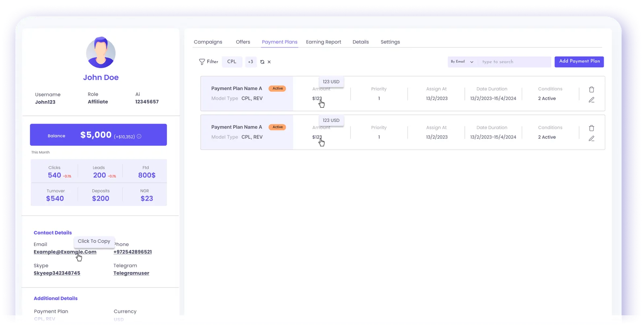Screen dimensions: 644x325
Task: Clear filters with the x icon
Action: coord(269,62)
